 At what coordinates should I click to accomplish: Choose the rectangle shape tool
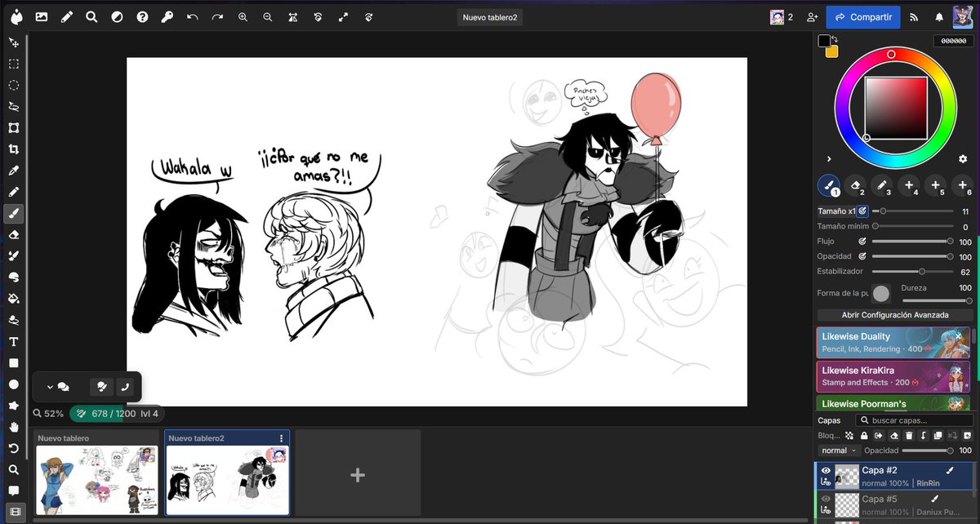tap(14, 362)
